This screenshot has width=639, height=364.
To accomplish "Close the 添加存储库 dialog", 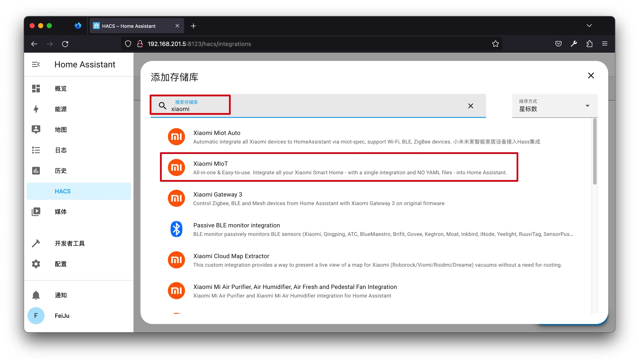I will point(591,75).
